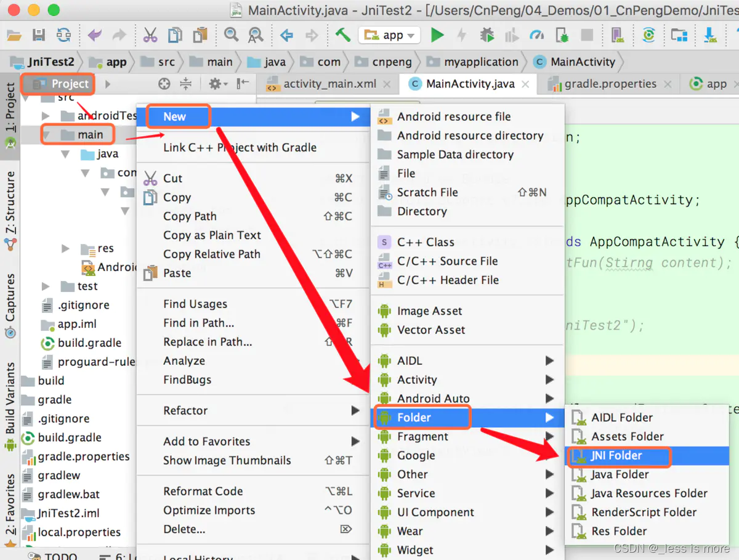
Task: Click the Back navigation arrow icon
Action: [x=287, y=35]
